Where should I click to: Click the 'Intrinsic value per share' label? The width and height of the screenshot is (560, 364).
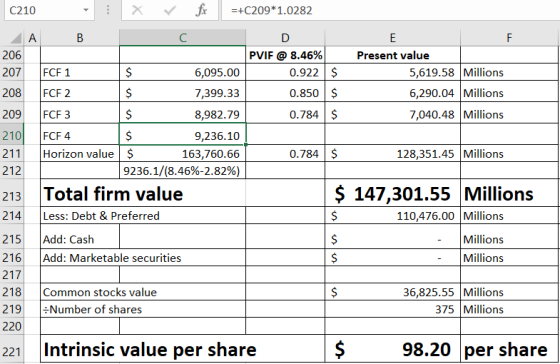pyautogui.click(x=150, y=349)
